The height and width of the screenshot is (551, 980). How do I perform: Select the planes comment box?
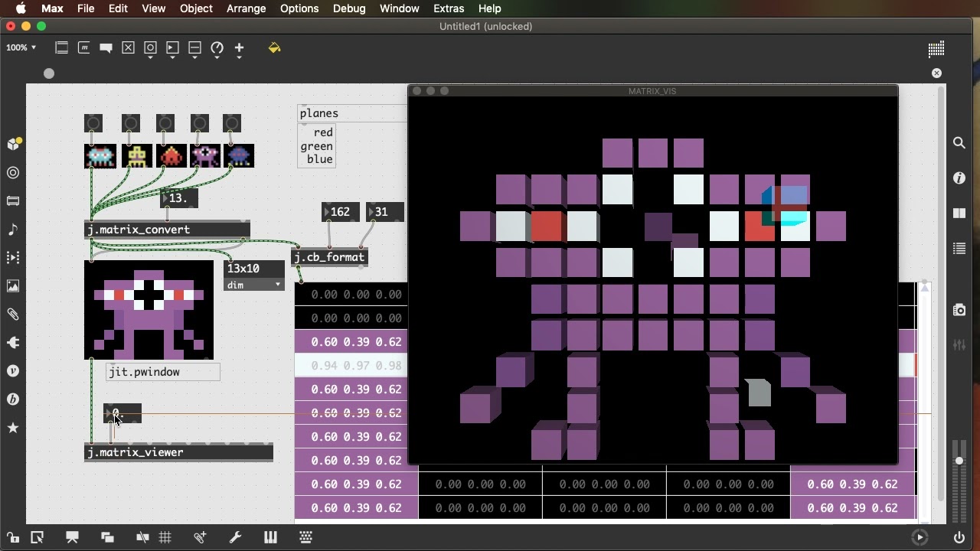[352, 113]
